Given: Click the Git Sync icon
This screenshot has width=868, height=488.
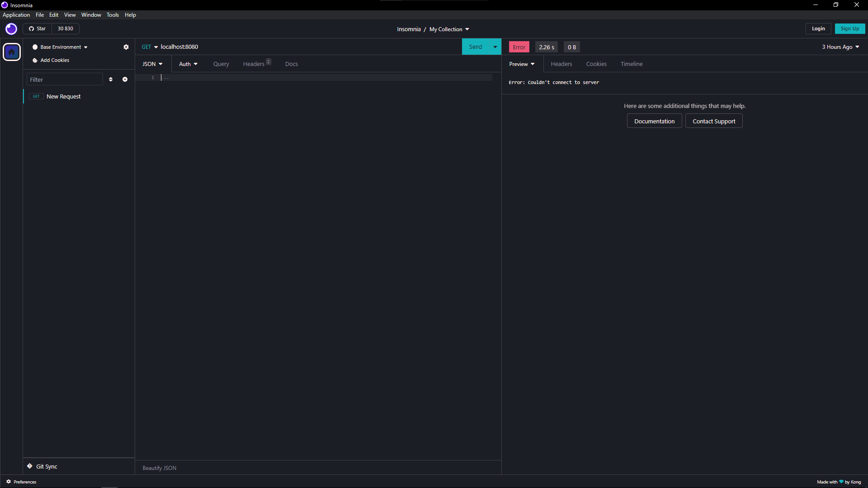Looking at the screenshot, I should pos(30,466).
